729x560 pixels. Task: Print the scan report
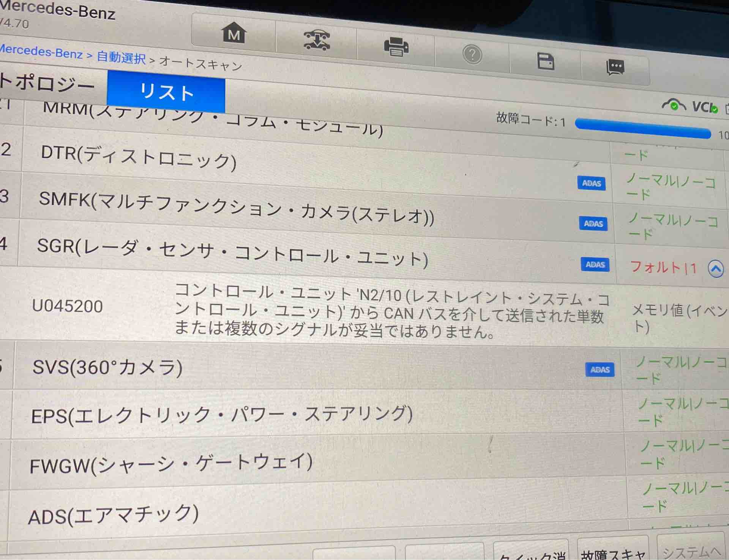(x=396, y=47)
